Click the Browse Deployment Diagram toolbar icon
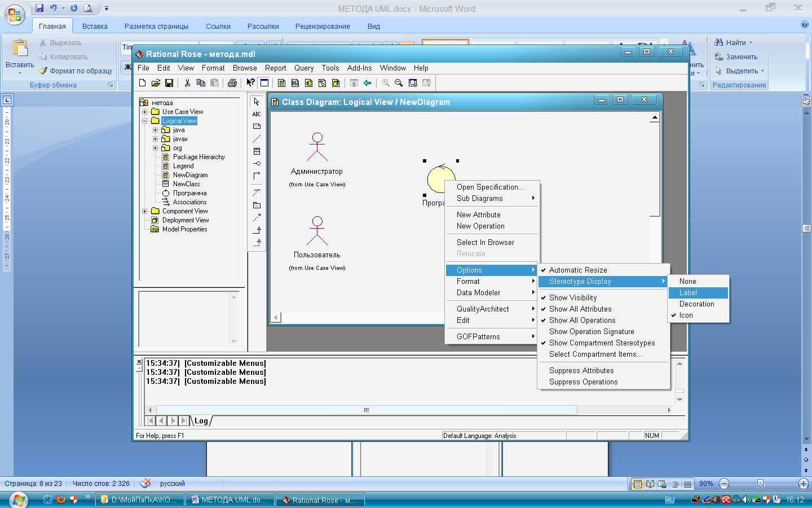Image resolution: width=812 pixels, height=508 pixels. pyautogui.click(x=336, y=83)
